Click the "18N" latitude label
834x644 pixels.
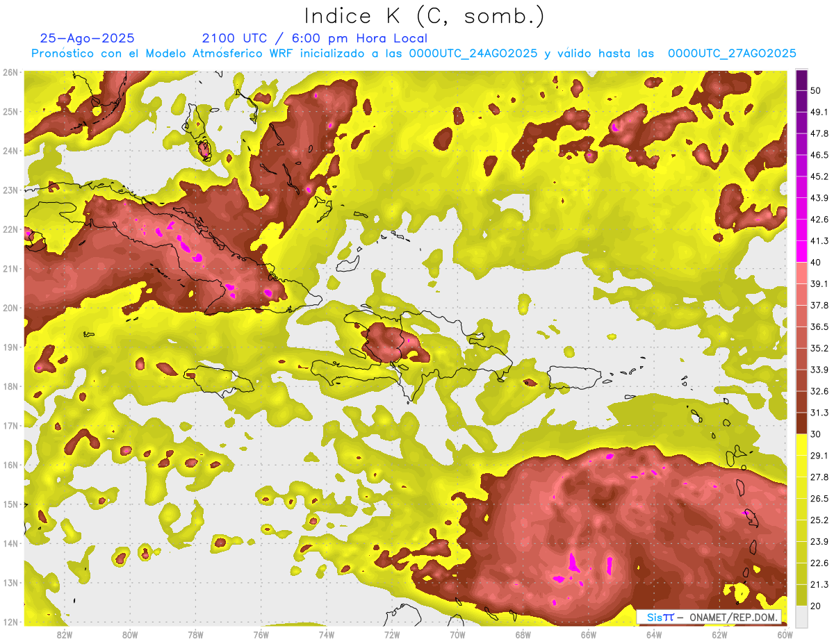(10, 386)
